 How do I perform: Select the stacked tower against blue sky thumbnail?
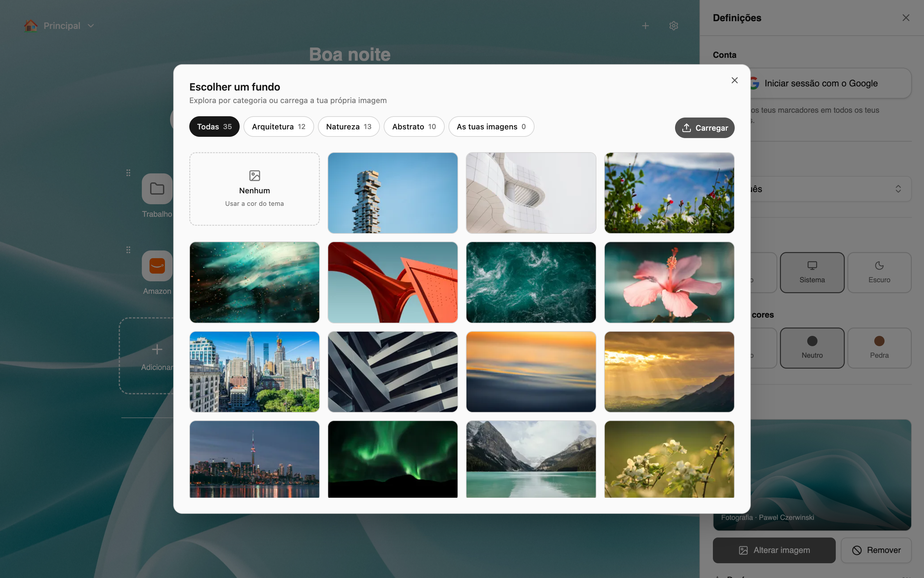coord(392,193)
